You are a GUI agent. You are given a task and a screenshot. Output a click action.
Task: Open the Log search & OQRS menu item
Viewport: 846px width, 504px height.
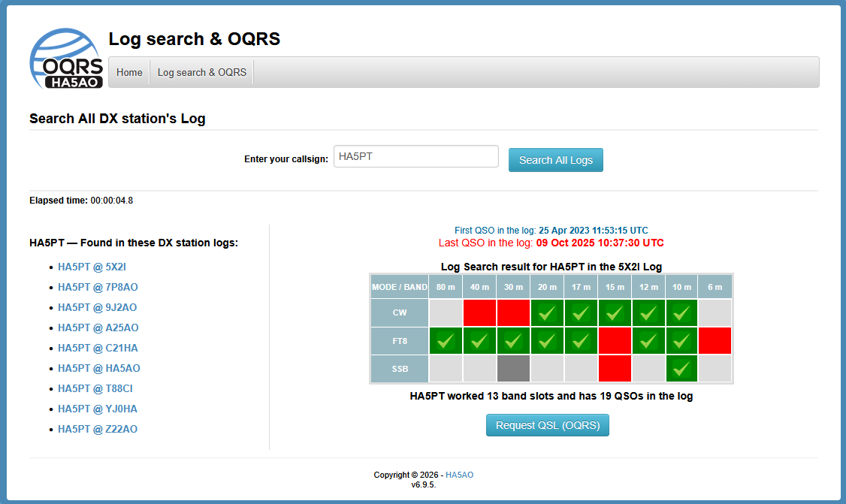[201, 72]
